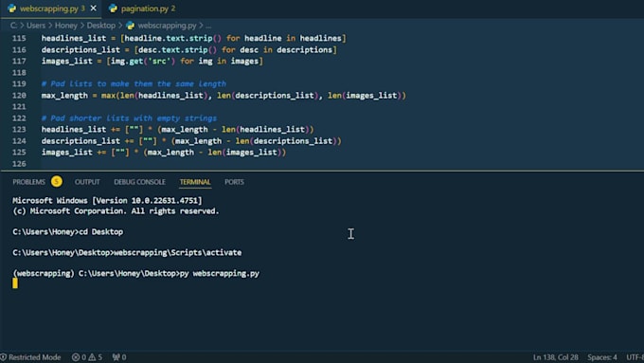The height and width of the screenshot is (363, 644).
Task: Click terminal command 'webscrapping\Scripts\activate'
Action: 177,252
